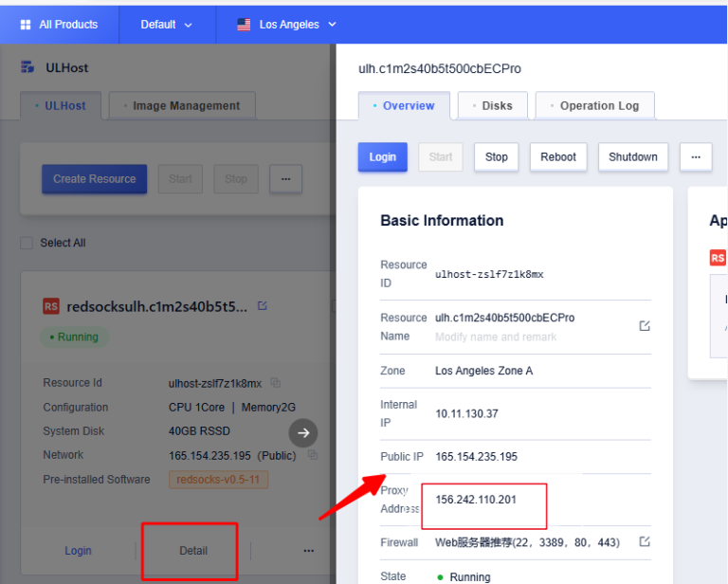Select Internal IP 10.11.130.37
This screenshot has width=728, height=584.
[466, 413]
